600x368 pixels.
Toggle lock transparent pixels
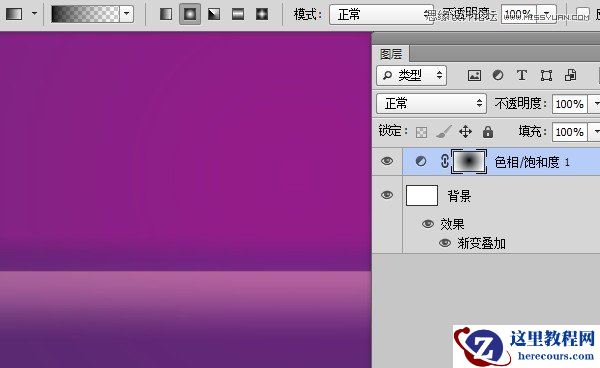tap(421, 132)
